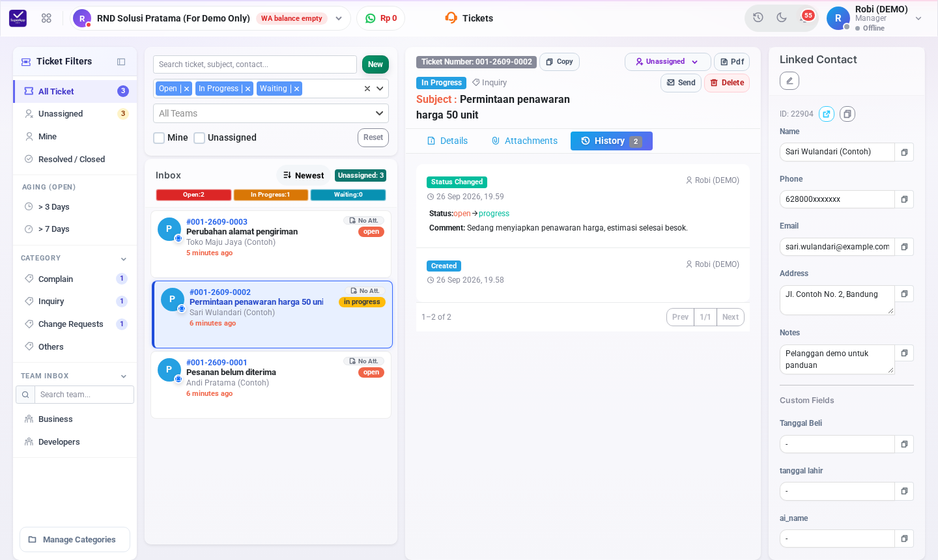
Task: Open the Unassigned assignee dropdown
Action: click(668, 62)
